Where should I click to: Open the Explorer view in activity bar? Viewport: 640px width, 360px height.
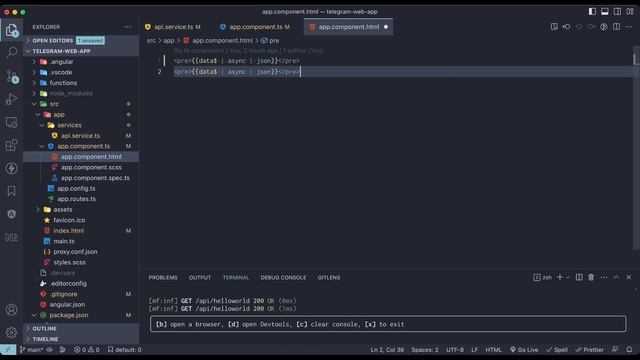point(11,30)
